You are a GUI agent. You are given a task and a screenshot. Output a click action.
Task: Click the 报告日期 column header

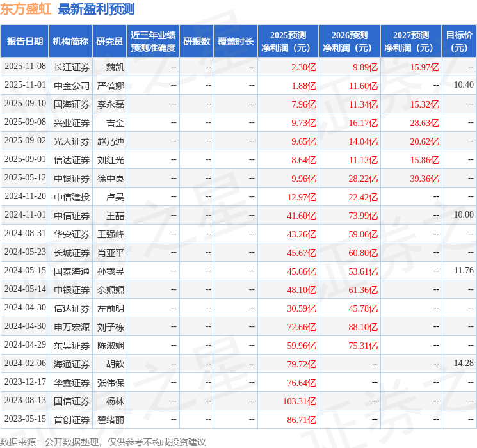click(25, 41)
